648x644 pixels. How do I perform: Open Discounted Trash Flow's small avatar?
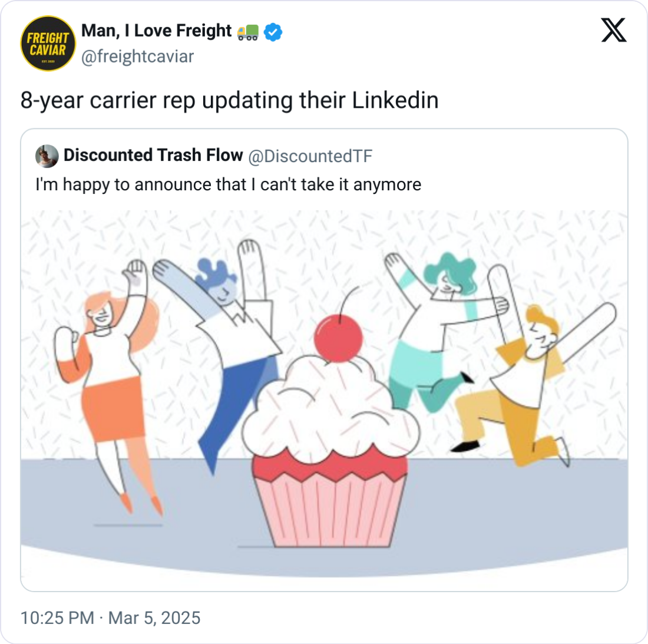47,156
